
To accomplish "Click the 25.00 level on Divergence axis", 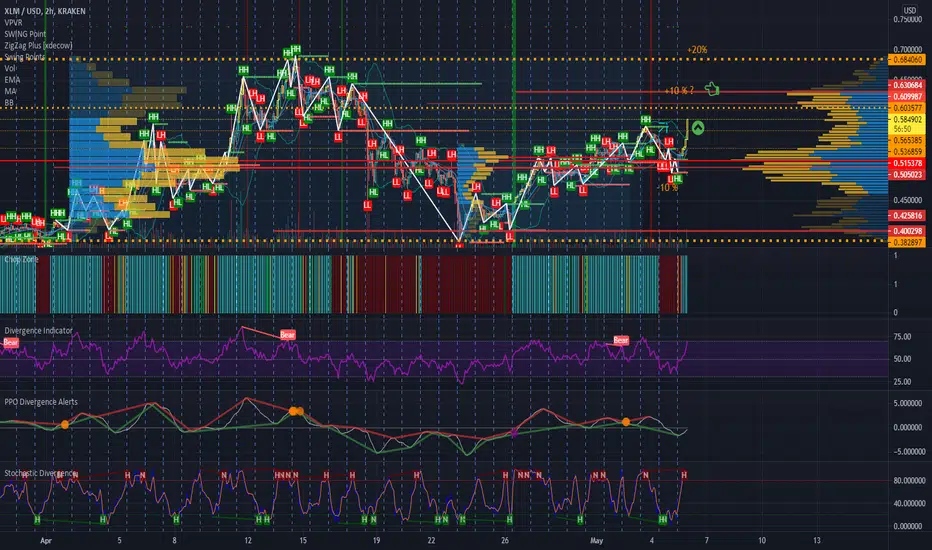I will click(x=902, y=382).
